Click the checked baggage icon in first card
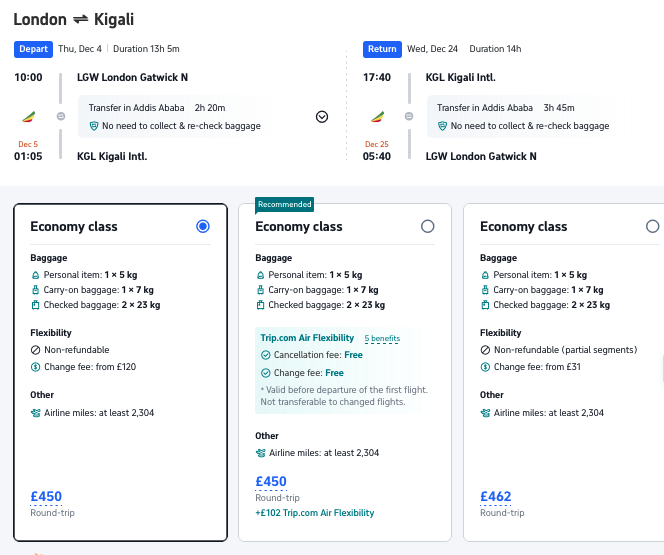This screenshot has width=664, height=555. click(36, 305)
